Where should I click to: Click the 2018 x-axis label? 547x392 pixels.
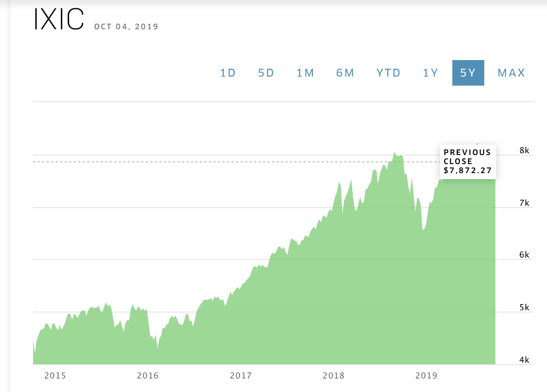tap(334, 375)
